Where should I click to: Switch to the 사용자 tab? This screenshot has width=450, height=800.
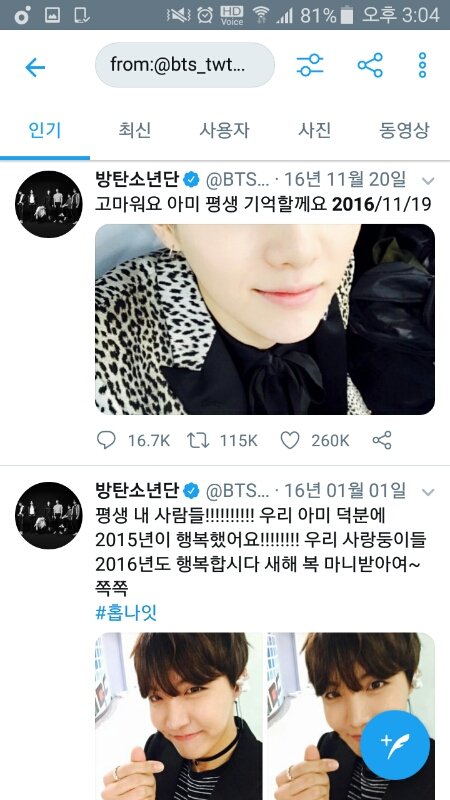click(x=224, y=130)
